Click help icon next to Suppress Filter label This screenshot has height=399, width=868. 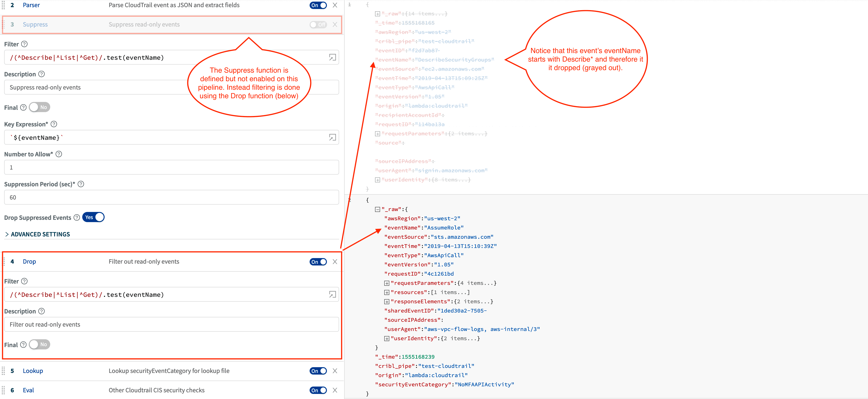coord(24,44)
